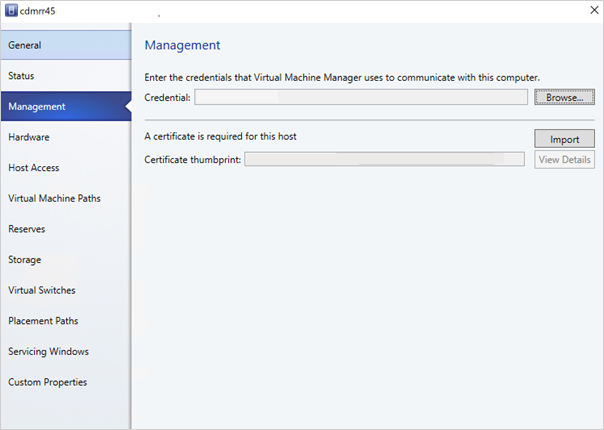Click the cdmrr45 window title text
Viewport: 604px width, 430px height.
[37, 11]
